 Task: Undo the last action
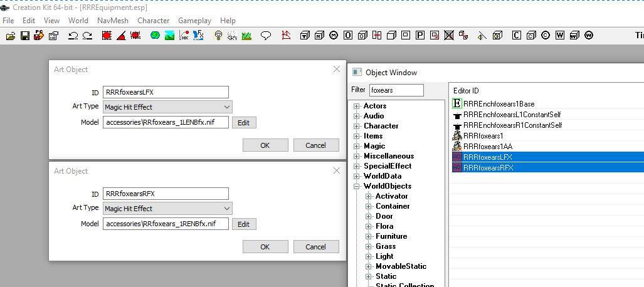(x=73, y=36)
